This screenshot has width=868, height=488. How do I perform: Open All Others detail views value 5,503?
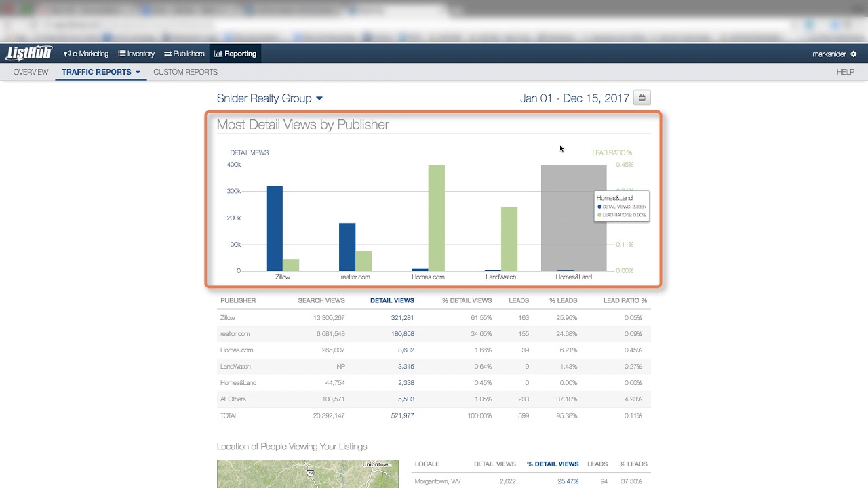pyautogui.click(x=406, y=399)
